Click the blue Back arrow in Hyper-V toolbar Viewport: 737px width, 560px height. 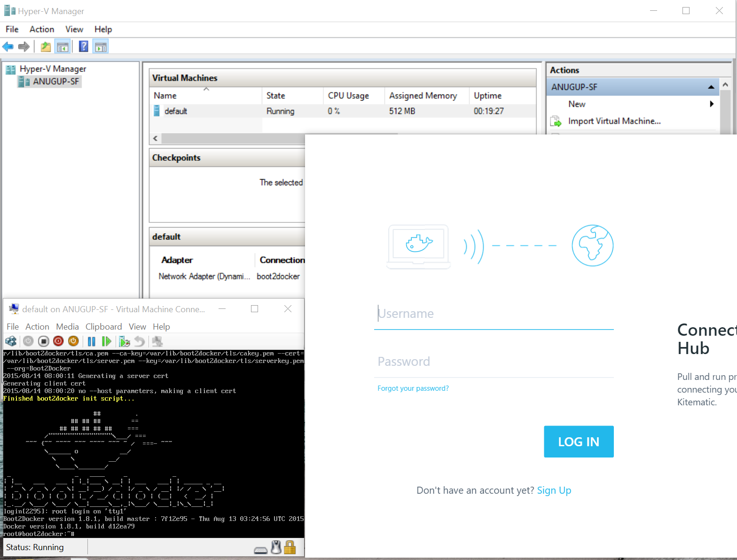click(8, 47)
